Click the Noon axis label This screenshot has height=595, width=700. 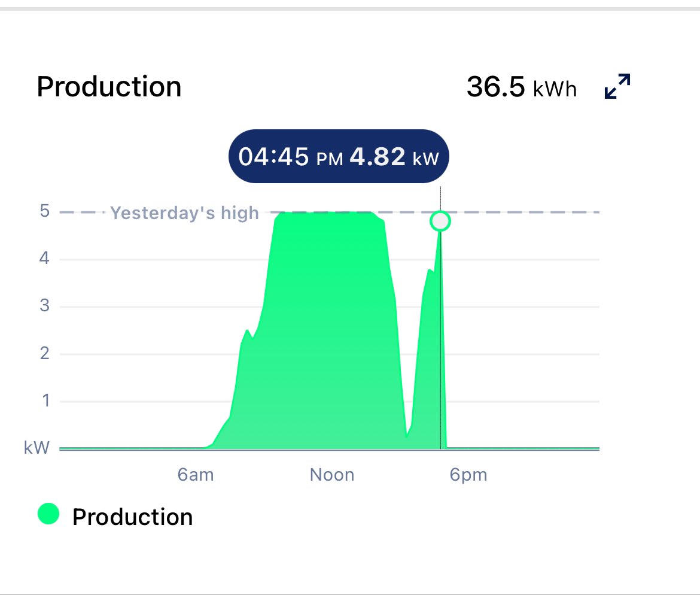332,475
